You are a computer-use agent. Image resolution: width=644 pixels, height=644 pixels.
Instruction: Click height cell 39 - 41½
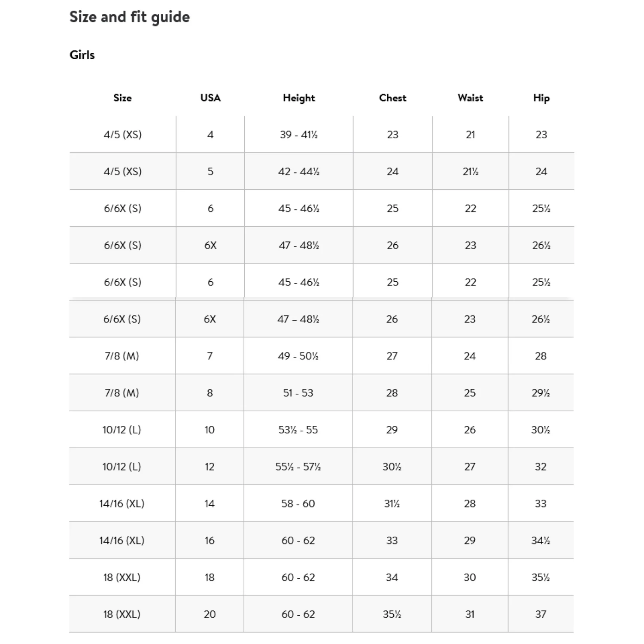pos(299,134)
